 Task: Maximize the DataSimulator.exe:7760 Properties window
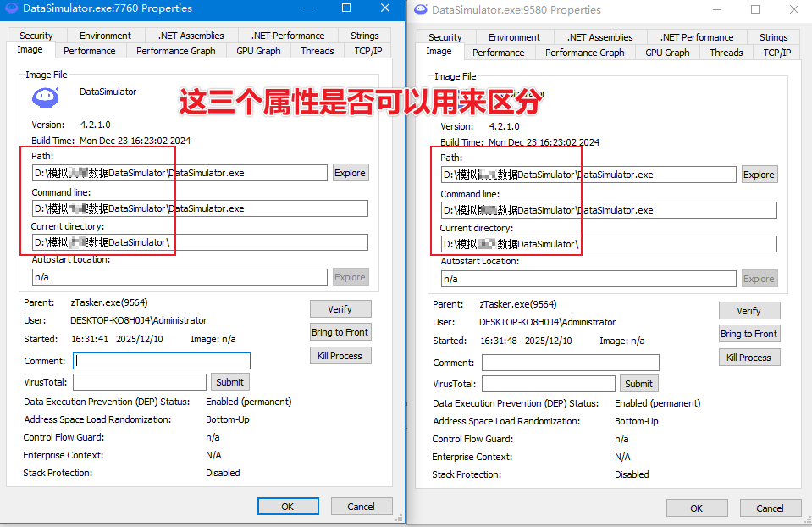(346, 8)
